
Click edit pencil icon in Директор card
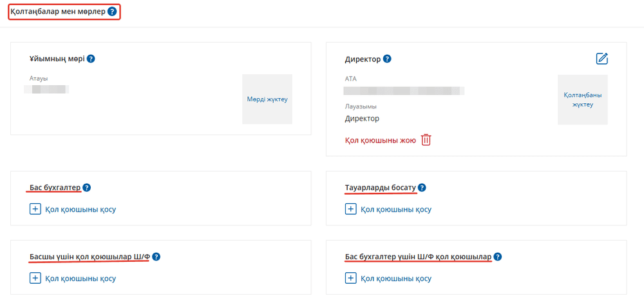click(602, 59)
